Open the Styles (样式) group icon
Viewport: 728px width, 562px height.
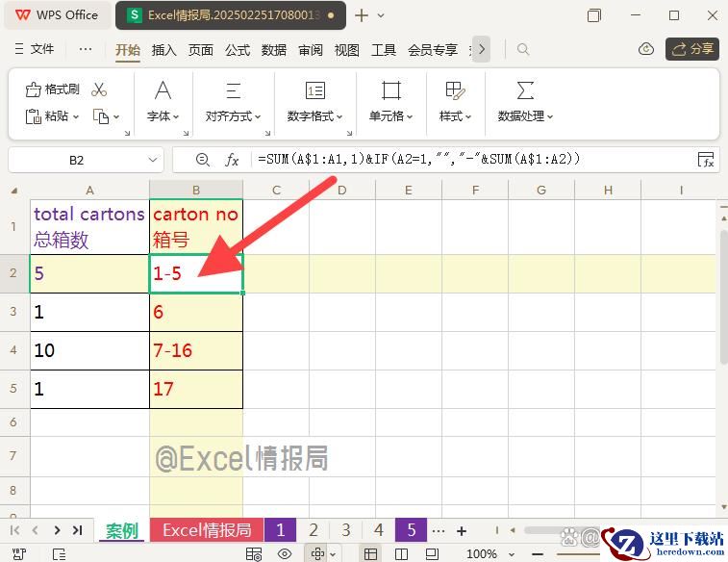point(455,90)
